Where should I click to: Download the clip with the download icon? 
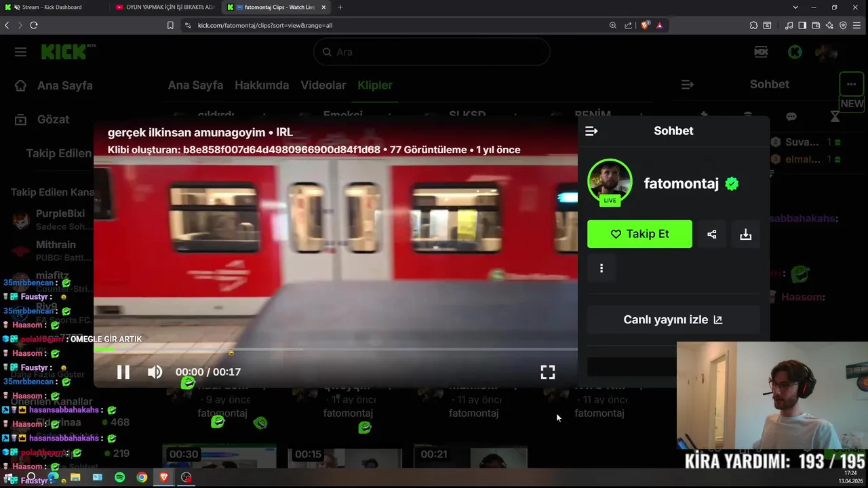pos(745,234)
